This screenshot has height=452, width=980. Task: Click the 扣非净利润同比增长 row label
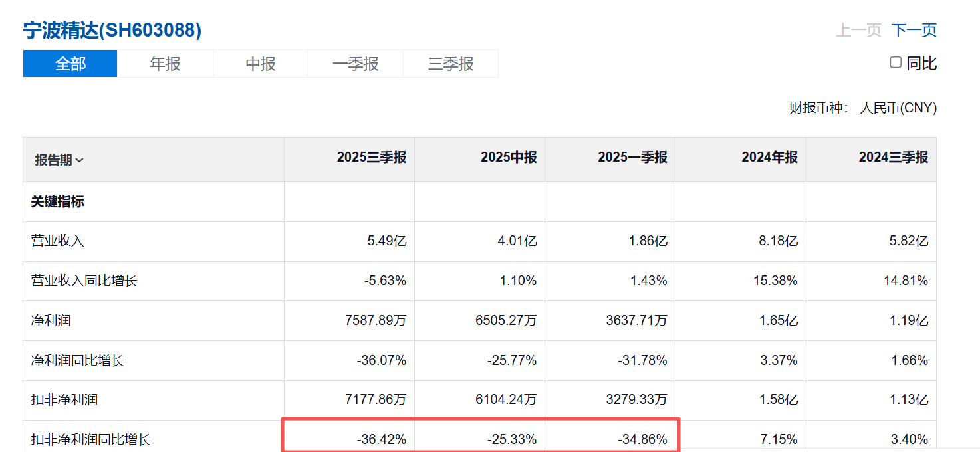(91, 439)
